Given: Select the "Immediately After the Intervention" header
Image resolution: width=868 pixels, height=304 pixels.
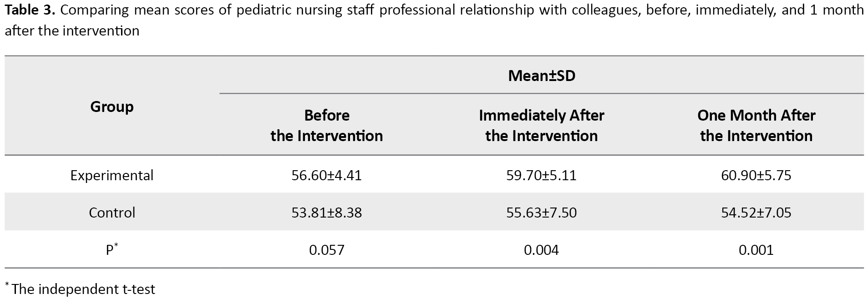Looking at the screenshot, I should point(541,126).
